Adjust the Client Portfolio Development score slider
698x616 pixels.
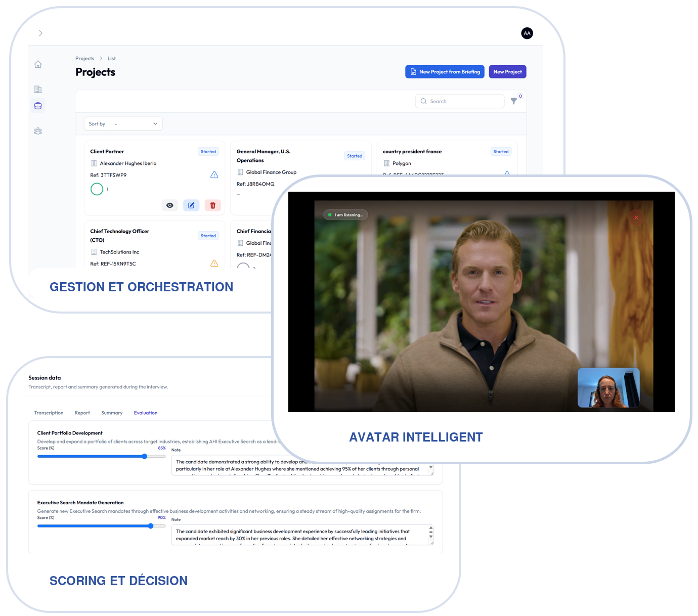point(101,456)
